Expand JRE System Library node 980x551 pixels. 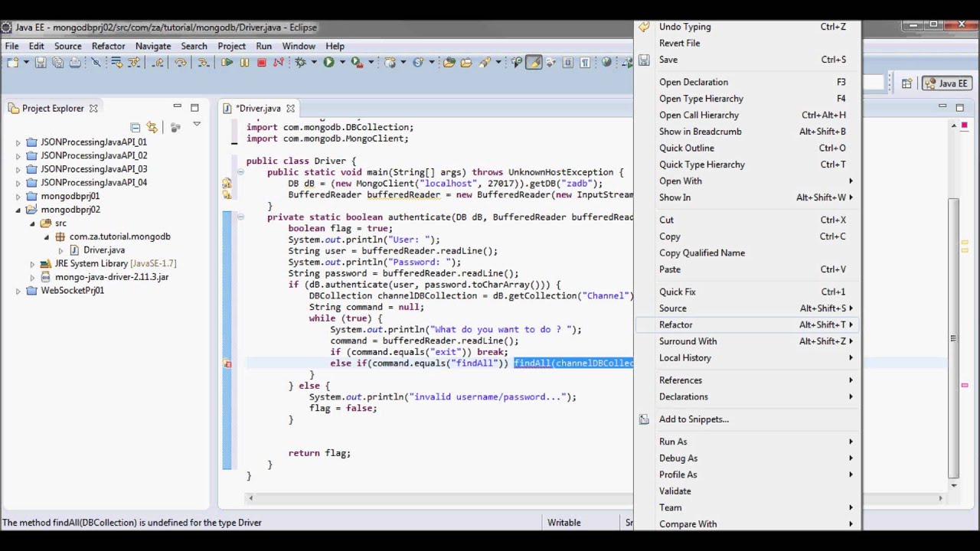point(32,264)
